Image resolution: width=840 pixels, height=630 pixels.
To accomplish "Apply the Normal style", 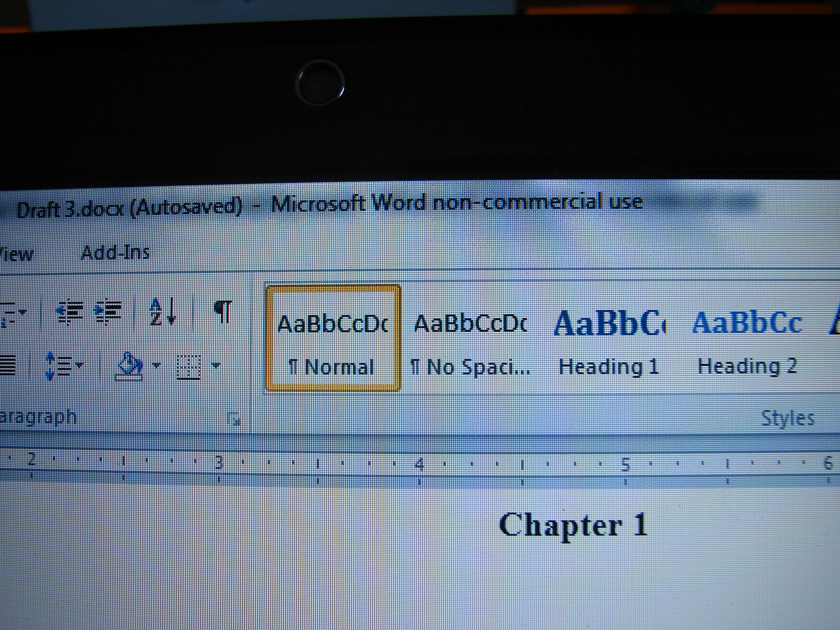I will [x=333, y=338].
